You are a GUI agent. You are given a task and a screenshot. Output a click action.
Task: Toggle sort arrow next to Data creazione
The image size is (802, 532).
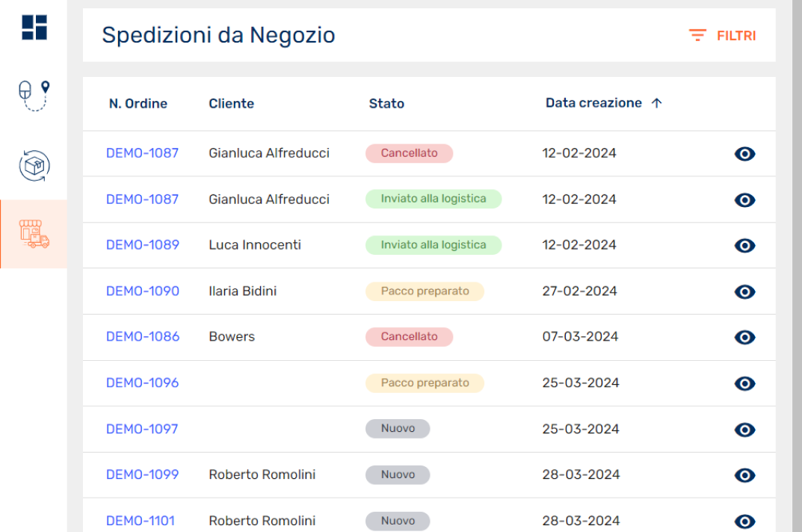click(656, 104)
